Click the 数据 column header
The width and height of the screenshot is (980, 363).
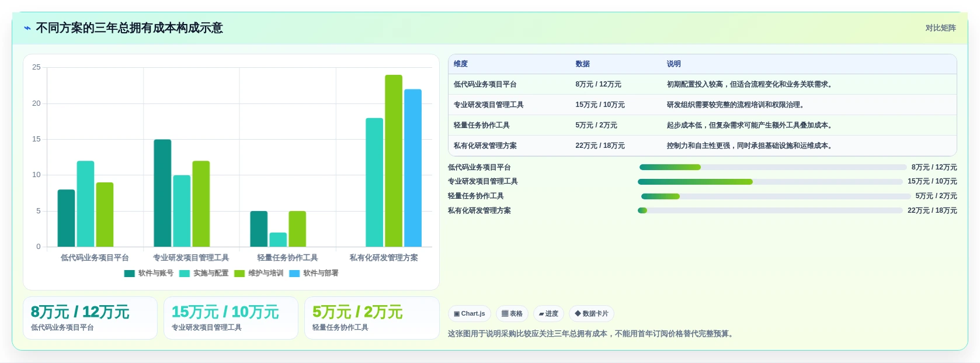(x=582, y=64)
